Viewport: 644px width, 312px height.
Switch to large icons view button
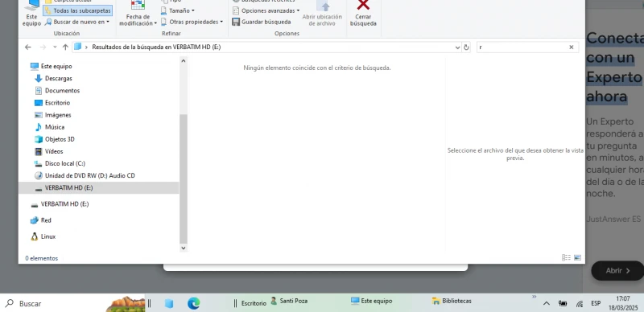[577, 258]
